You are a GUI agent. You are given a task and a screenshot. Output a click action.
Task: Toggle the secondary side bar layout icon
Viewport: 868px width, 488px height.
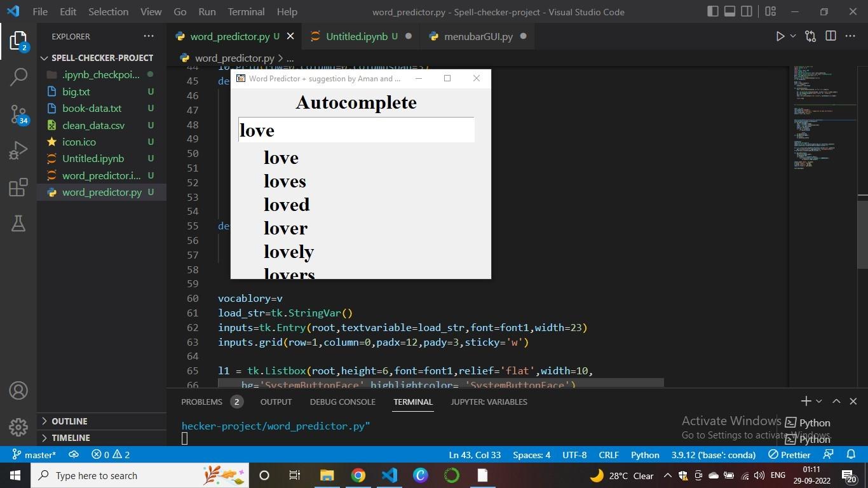(747, 11)
